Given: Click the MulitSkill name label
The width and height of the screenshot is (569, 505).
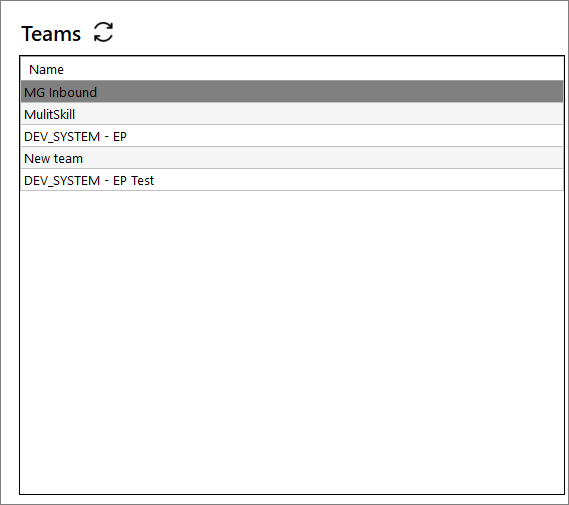Looking at the screenshot, I should 49,114.
